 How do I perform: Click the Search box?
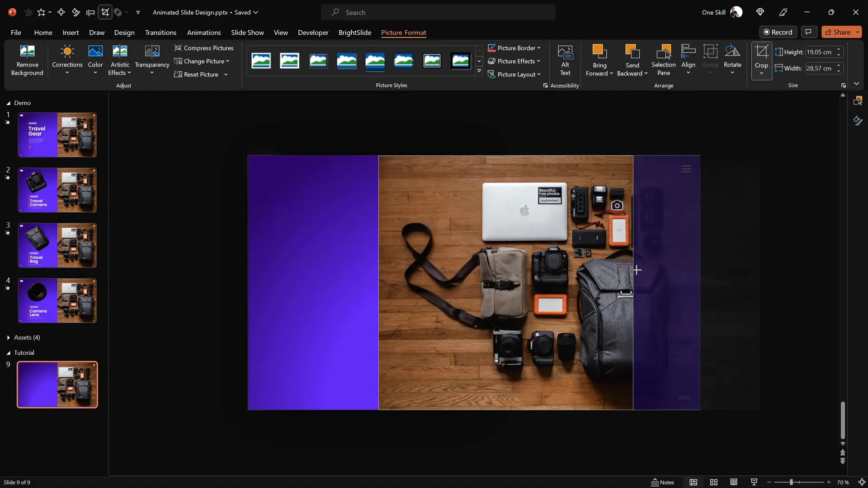438,12
